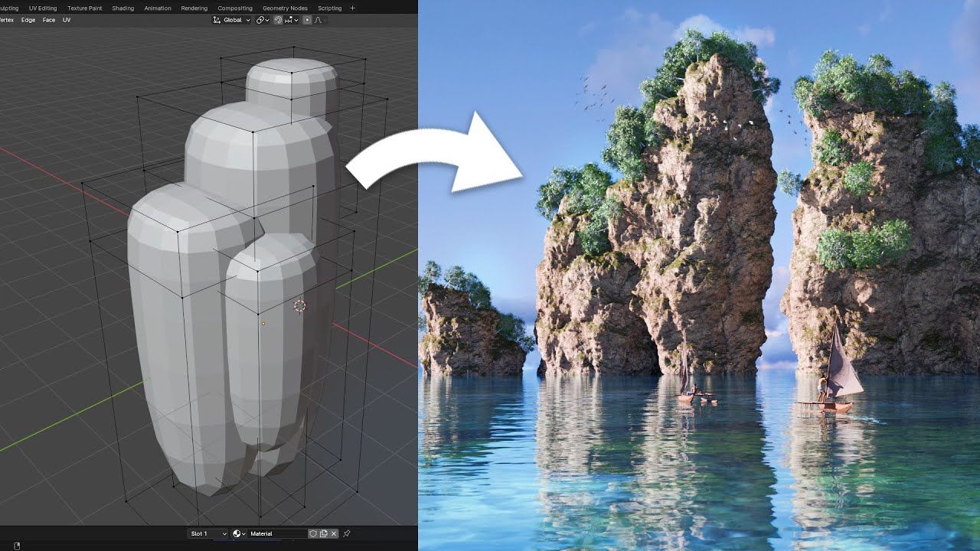Enable the fake user shield for Material

click(x=314, y=533)
